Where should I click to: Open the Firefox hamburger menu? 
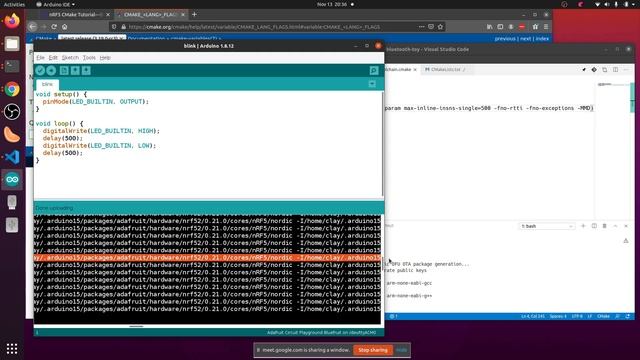(x=546, y=27)
